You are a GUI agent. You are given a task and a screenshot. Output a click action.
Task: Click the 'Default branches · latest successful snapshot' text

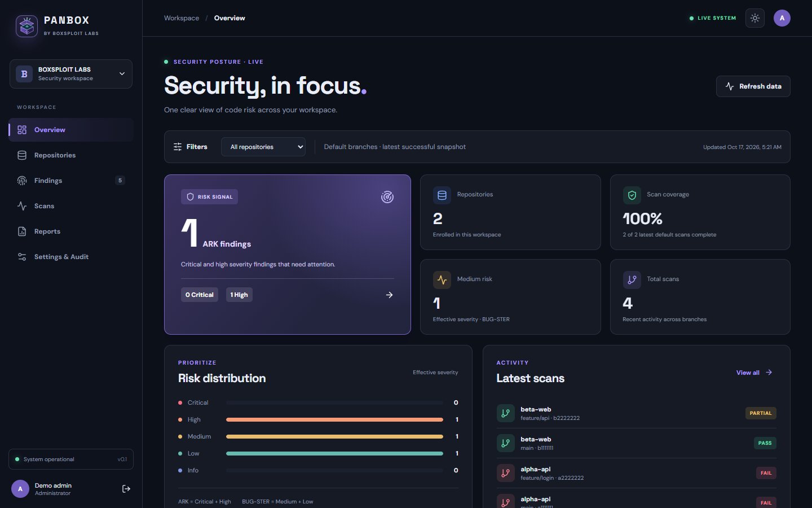tap(395, 147)
